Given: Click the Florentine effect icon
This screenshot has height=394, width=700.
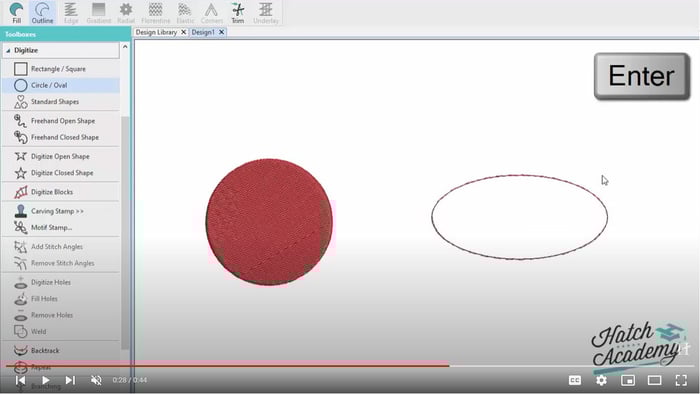Looking at the screenshot, I should click(155, 12).
